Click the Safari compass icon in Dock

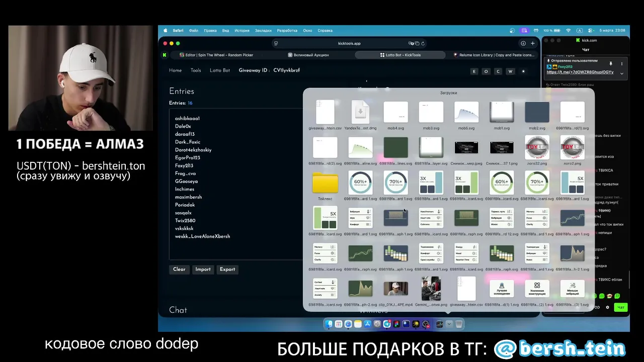coord(348,324)
